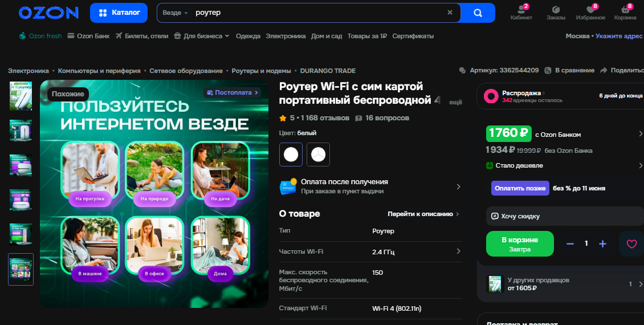Click Укажите адрес link

(x=619, y=36)
